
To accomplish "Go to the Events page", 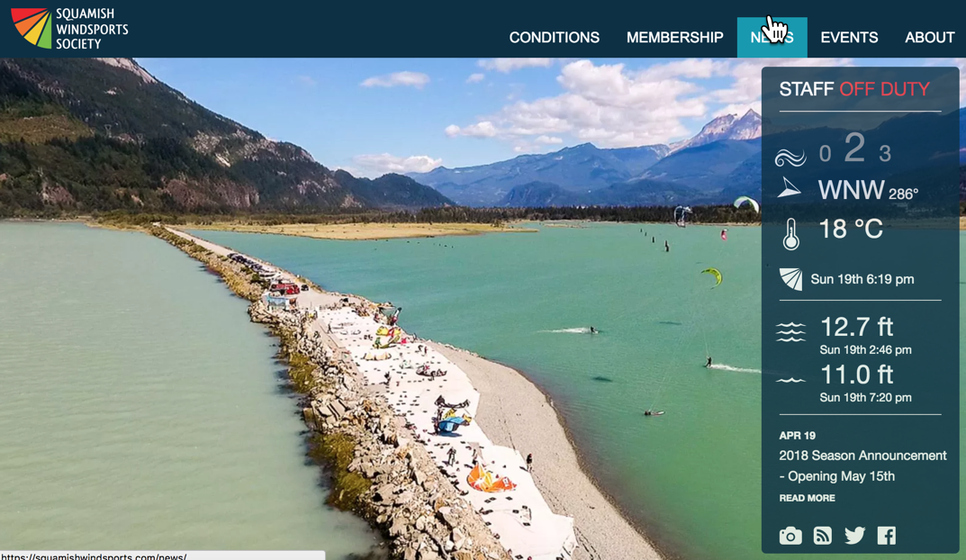I will pyautogui.click(x=849, y=38).
